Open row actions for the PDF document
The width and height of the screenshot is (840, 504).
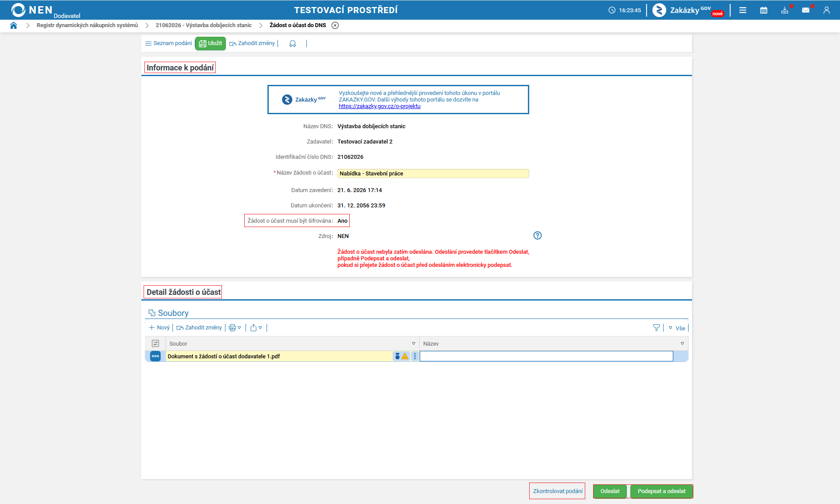(x=155, y=356)
